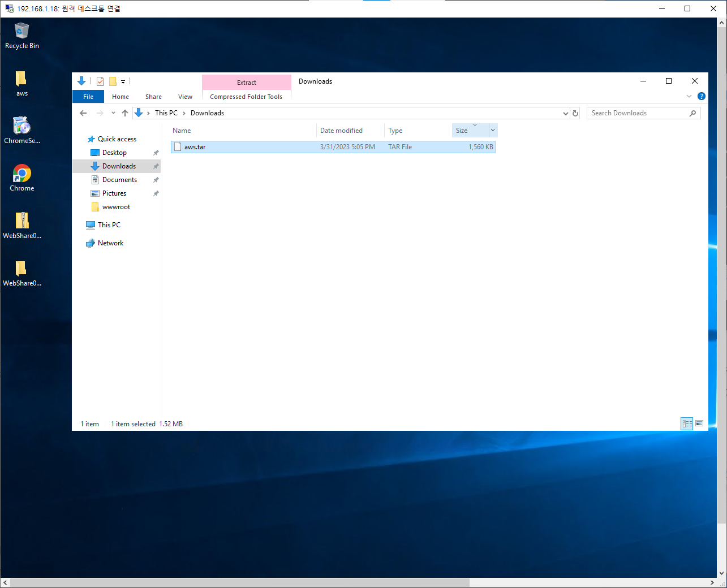Click the Forward navigation arrow
Image resolution: width=727 pixels, height=588 pixels.
pyautogui.click(x=100, y=113)
